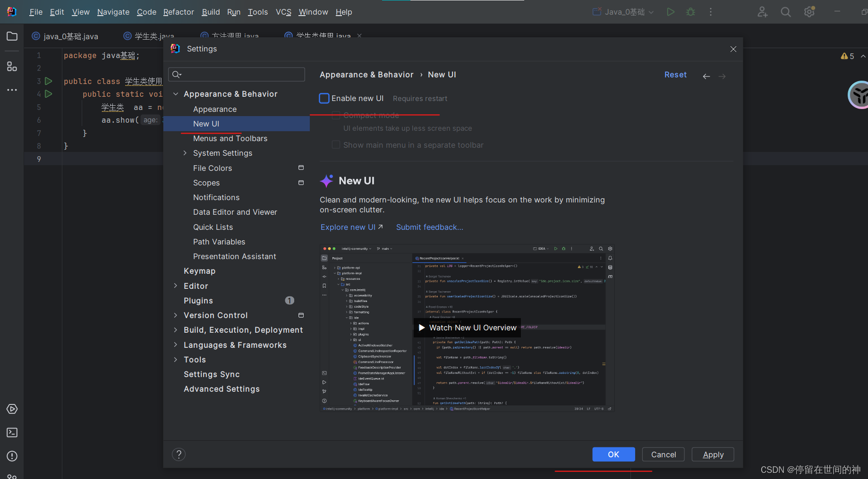Screen dimensions: 868x479
Task: Focus the settings search field
Action: coord(237,74)
